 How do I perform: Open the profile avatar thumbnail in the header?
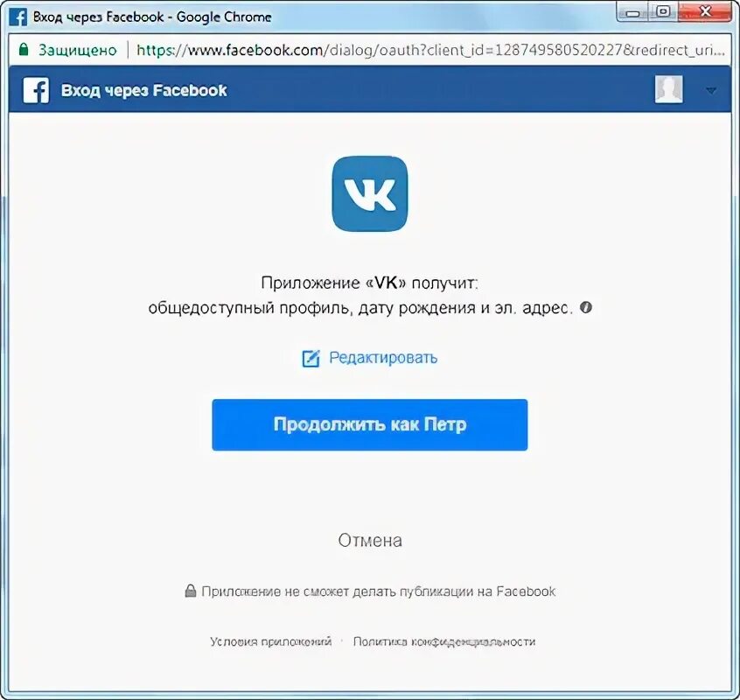pyautogui.click(x=669, y=89)
